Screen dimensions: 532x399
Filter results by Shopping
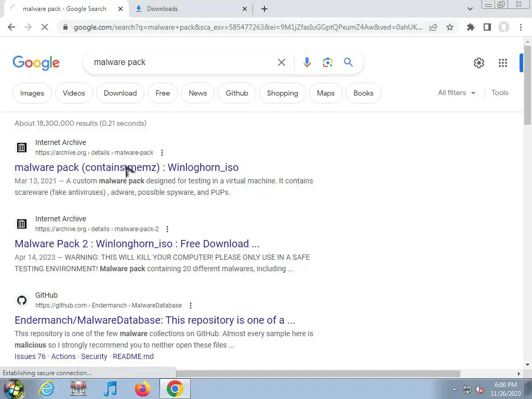282,93
